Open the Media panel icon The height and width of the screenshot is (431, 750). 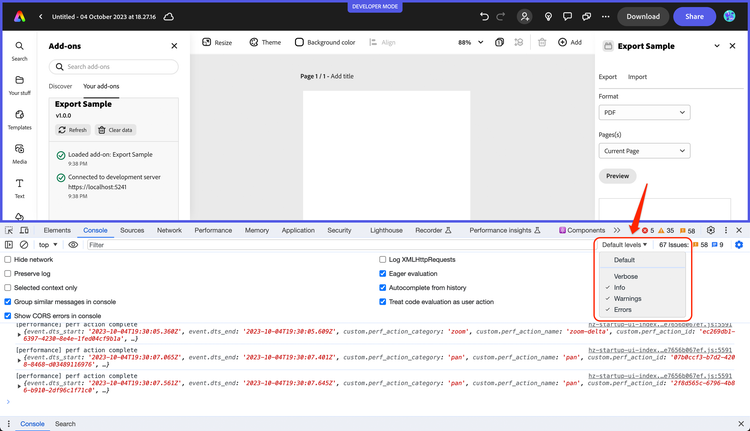point(19,152)
